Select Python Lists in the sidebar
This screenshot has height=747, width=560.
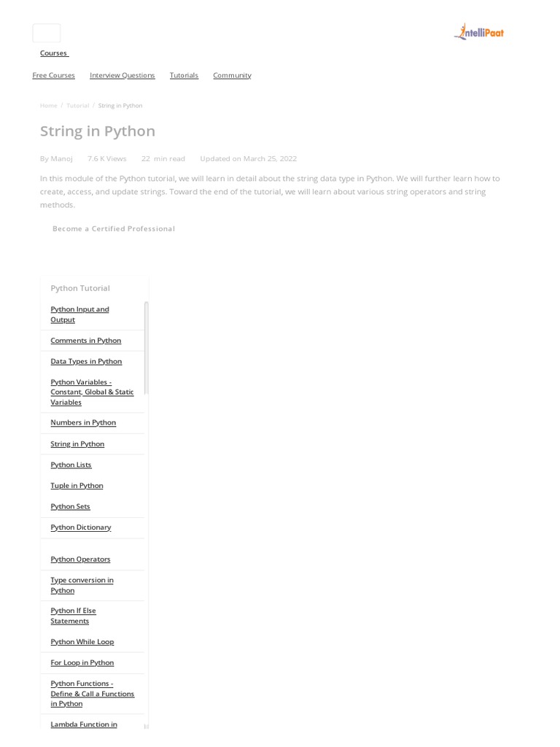point(71,465)
